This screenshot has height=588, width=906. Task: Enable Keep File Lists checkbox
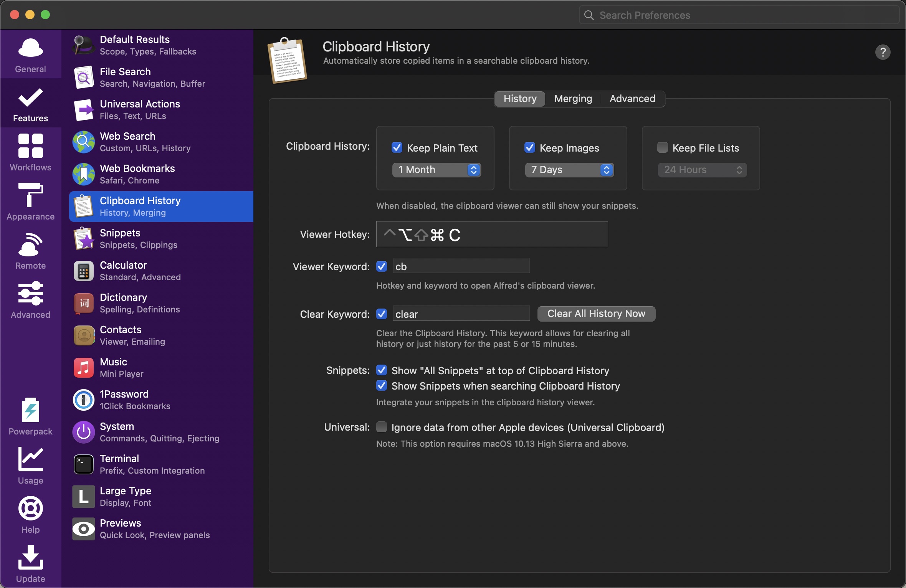tap(662, 148)
